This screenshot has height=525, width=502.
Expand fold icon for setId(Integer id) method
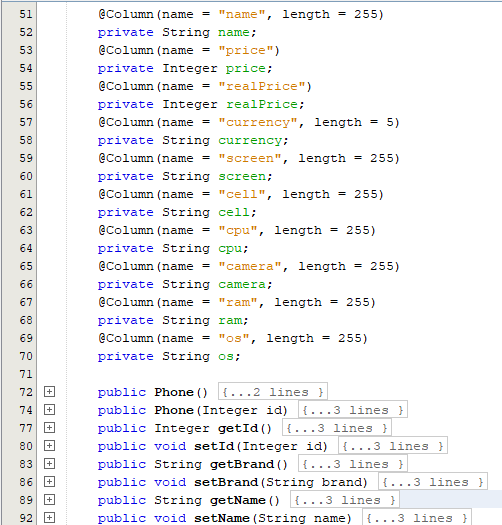49,446
